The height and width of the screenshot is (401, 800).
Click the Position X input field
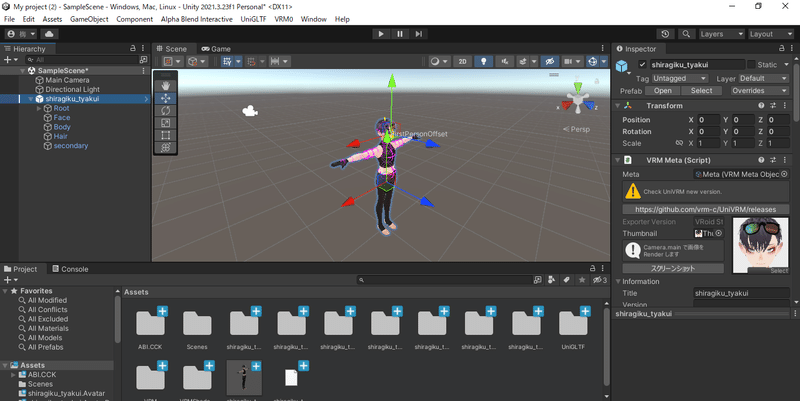click(x=708, y=120)
